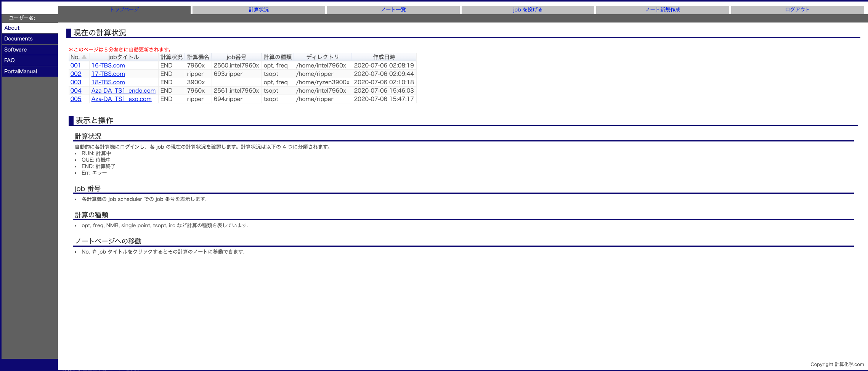Open the ノート新規作成 tab
The image size is (868, 371).
(x=663, y=10)
